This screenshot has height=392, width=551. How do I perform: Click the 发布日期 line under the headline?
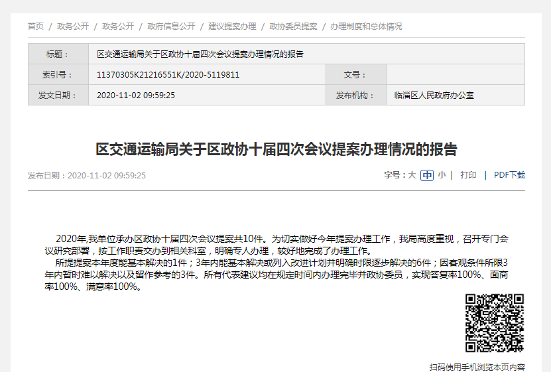[x=87, y=176]
